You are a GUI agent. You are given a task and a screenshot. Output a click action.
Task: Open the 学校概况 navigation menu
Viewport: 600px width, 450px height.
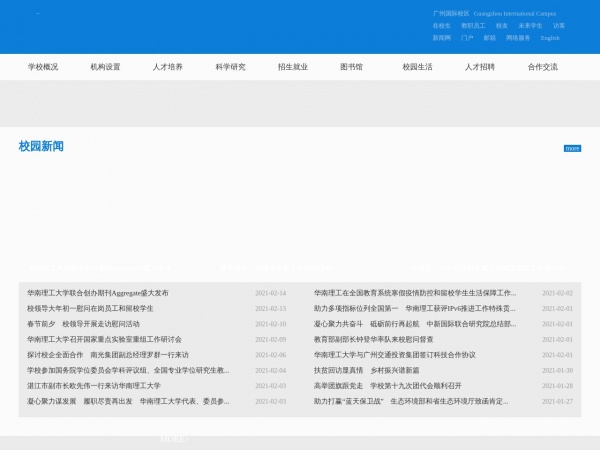42,67
